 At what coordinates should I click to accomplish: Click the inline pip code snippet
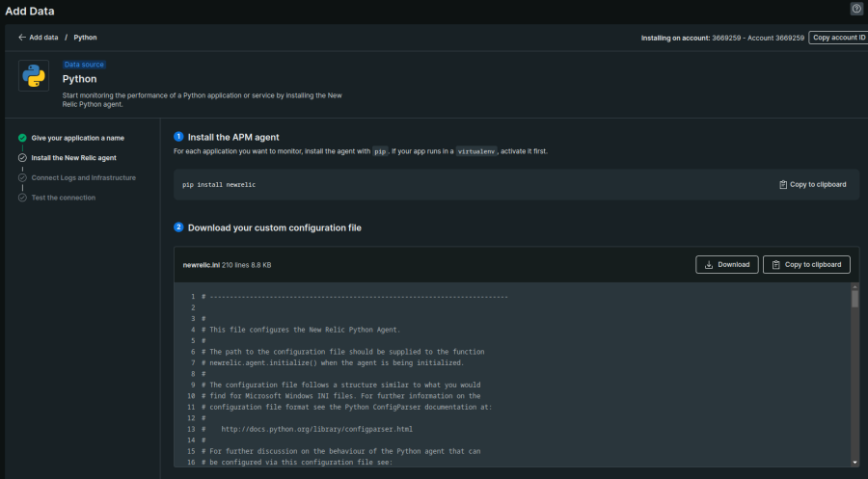[x=380, y=151]
